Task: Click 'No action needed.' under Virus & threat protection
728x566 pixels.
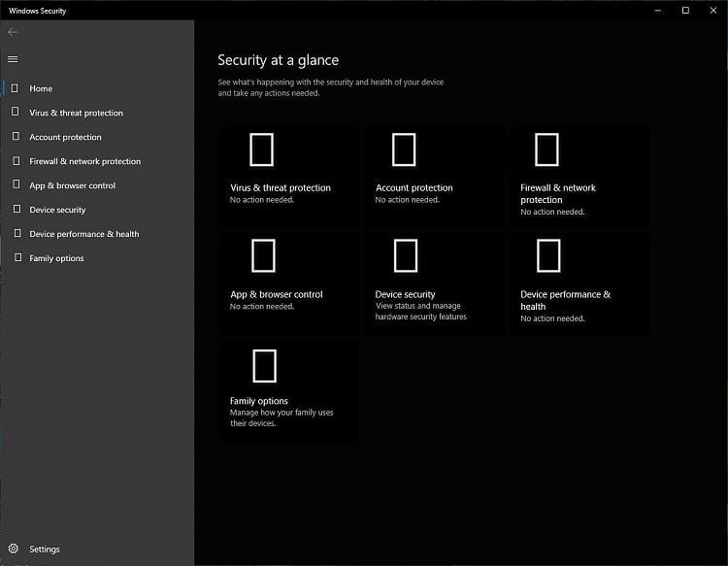Action: 262,200
